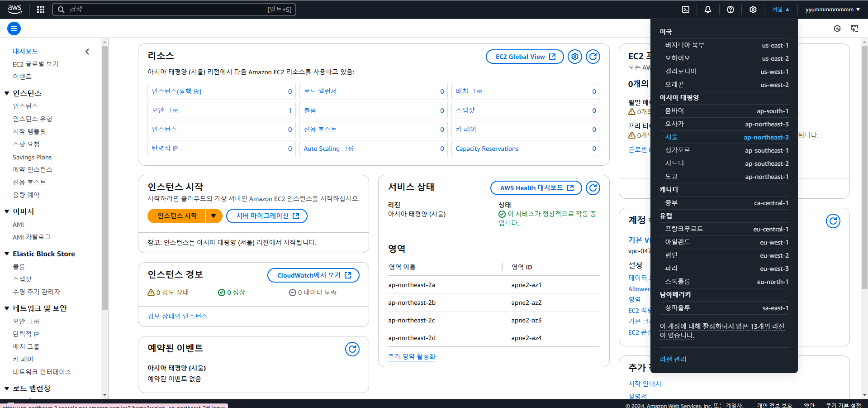Refresh the 리소스 panel
The image size is (868, 408).
click(593, 57)
